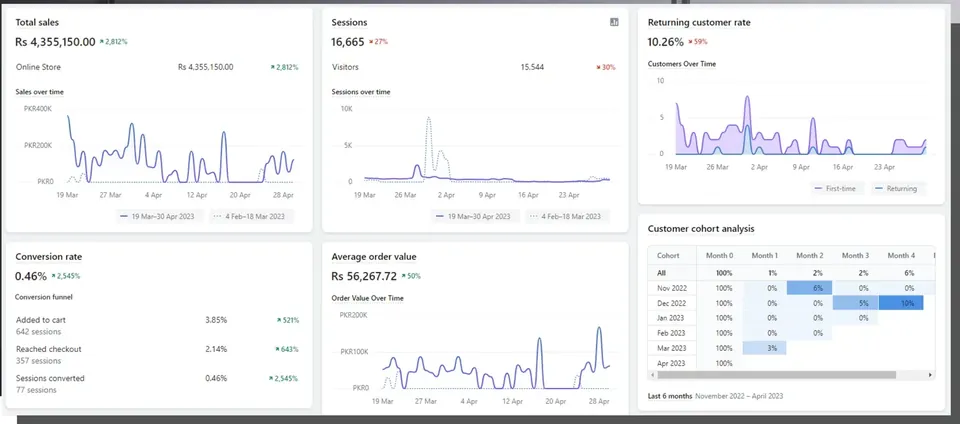This screenshot has height=424, width=960.
Task: Select the Feb 2023 cohort row
Action: coord(790,333)
